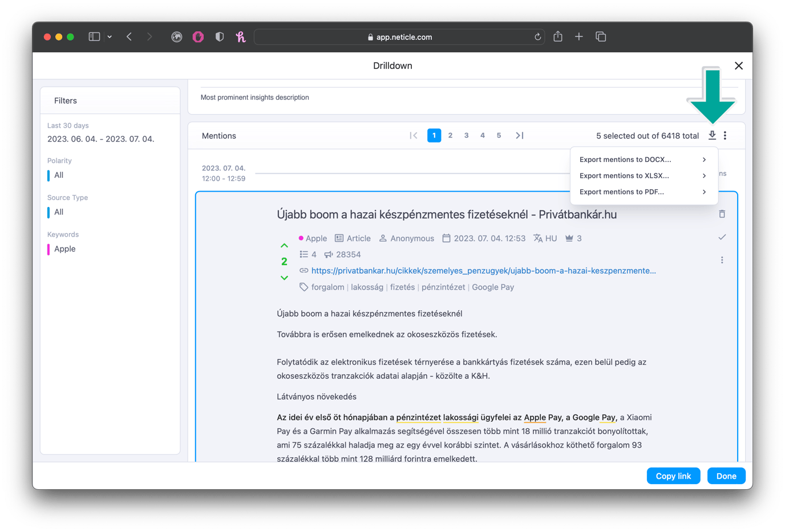The height and width of the screenshot is (532, 785).
Task: Select the checkmark to toggle mention selection
Action: point(722,237)
